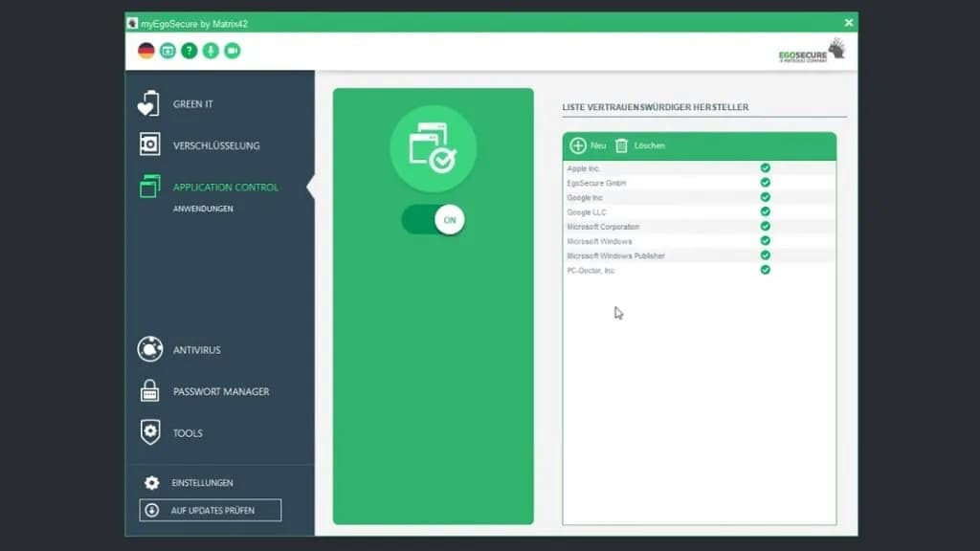
Task: Toggle the check in the Microsoft Windows row
Action: click(765, 240)
